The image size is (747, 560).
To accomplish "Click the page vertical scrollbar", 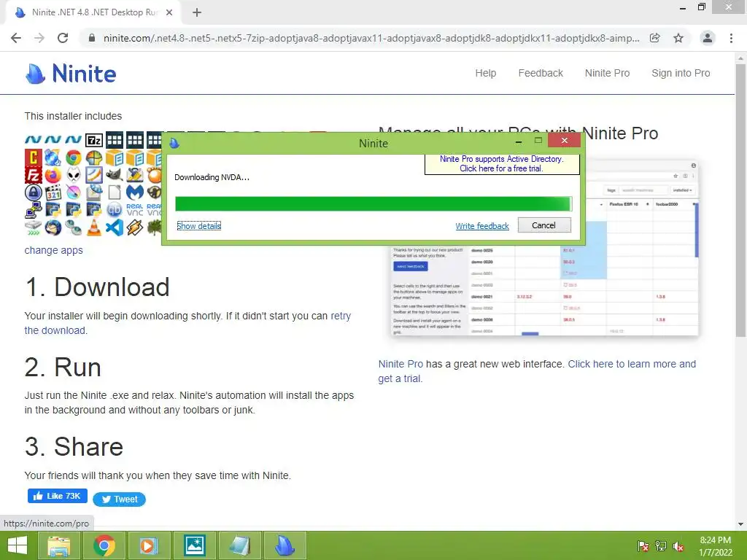I will point(740,200).
